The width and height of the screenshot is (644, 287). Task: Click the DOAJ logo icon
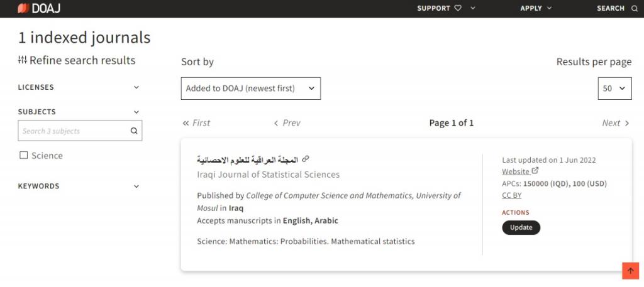[x=24, y=8]
